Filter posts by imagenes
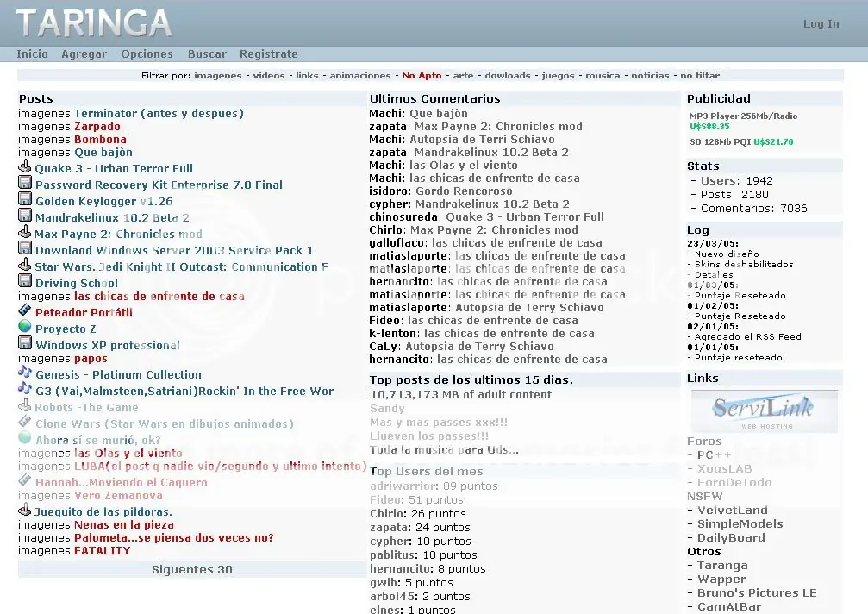The width and height of the screenshot is (868, 614). coord(217,75)
